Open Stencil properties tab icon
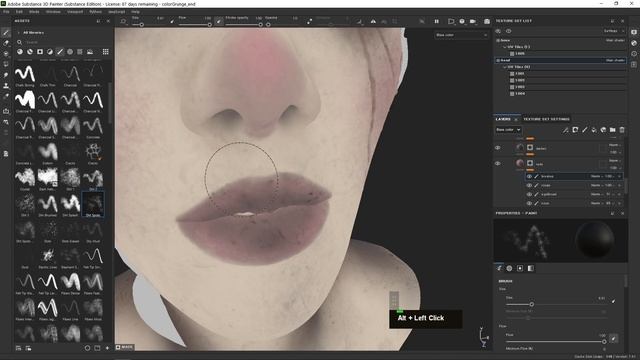The width and height of the screenshot is (640, 360). point(520,268)
